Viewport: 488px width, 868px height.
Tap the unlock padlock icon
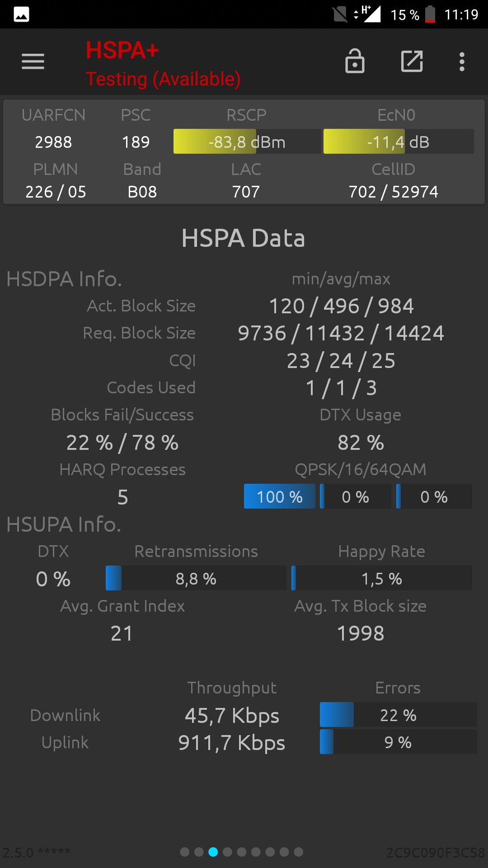click(355, 61)
